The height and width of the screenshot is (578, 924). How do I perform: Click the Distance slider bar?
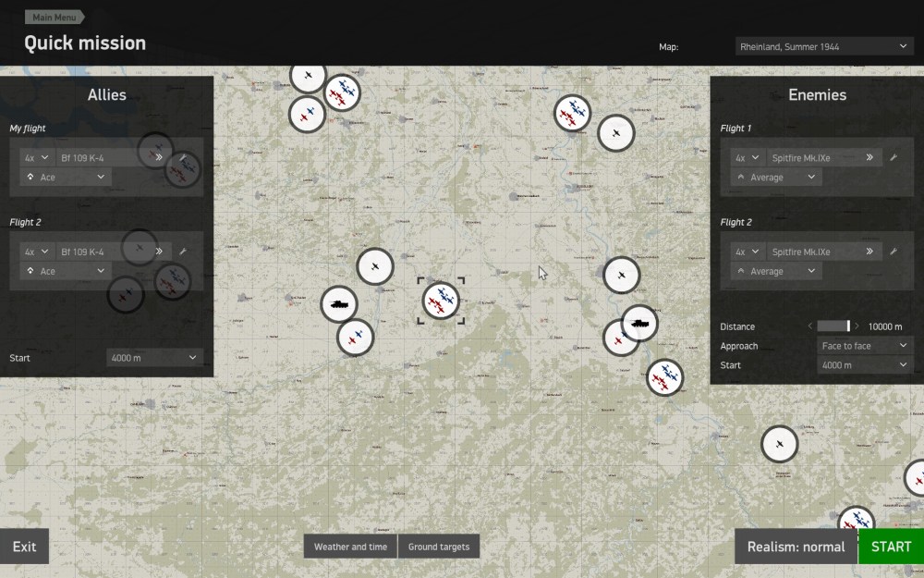tap(833, 326)
